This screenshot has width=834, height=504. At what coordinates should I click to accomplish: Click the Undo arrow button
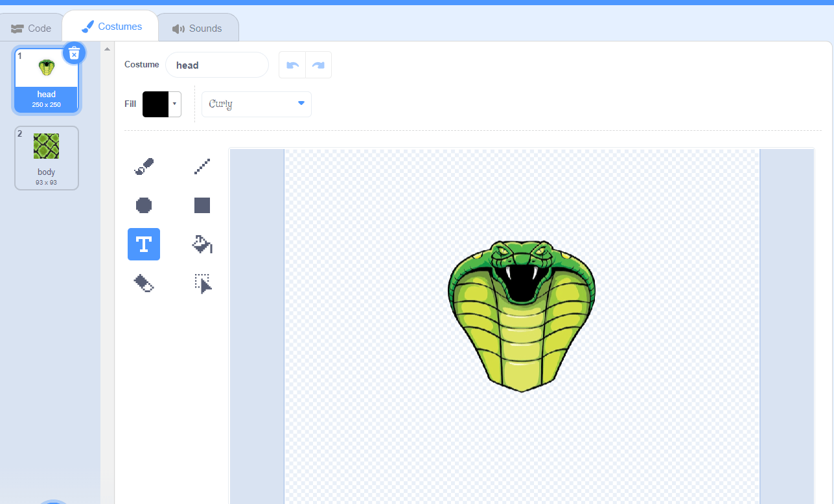point(292,65)
